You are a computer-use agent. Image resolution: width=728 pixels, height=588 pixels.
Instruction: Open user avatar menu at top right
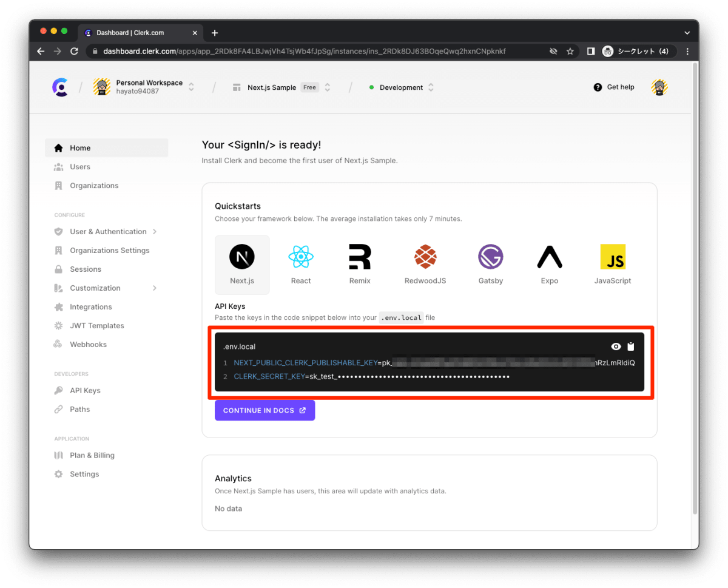pos(659,87)
